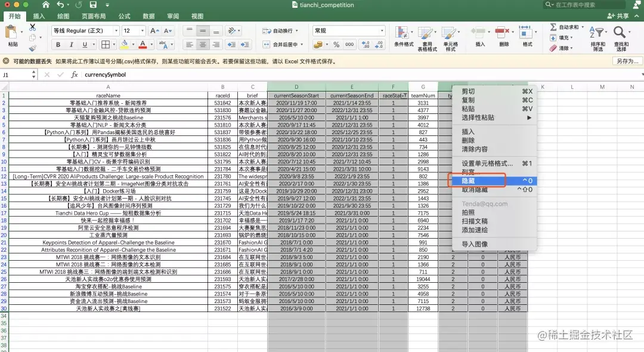Decrease decimal places
This screenshot has height=352, width=644.
(x=379, y=44)
